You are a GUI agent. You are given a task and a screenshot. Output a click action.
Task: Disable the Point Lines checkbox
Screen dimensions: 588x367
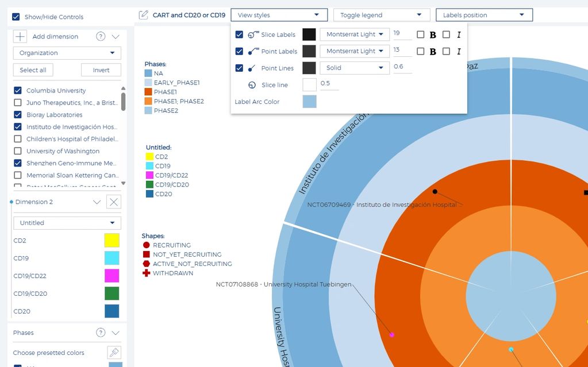pyautogui.click(x=239, y=68)
